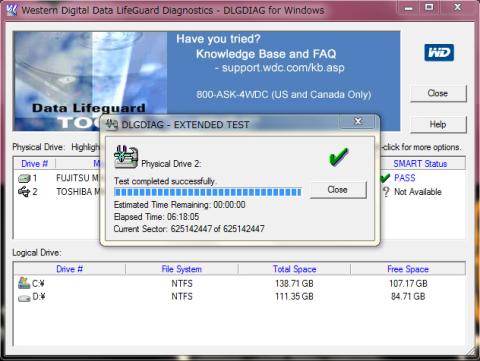
Task: Click the Current Sector 625142447 text
Action: coord(189,229)
